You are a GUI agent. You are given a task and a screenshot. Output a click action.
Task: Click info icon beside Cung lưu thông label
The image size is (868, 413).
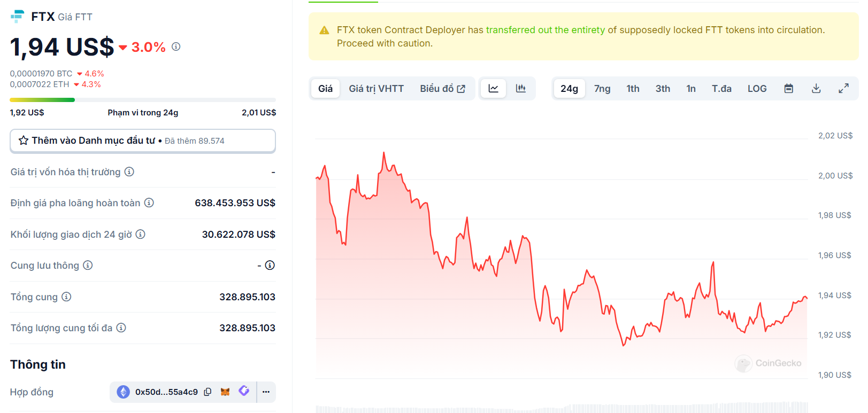(x=88, y=265)
